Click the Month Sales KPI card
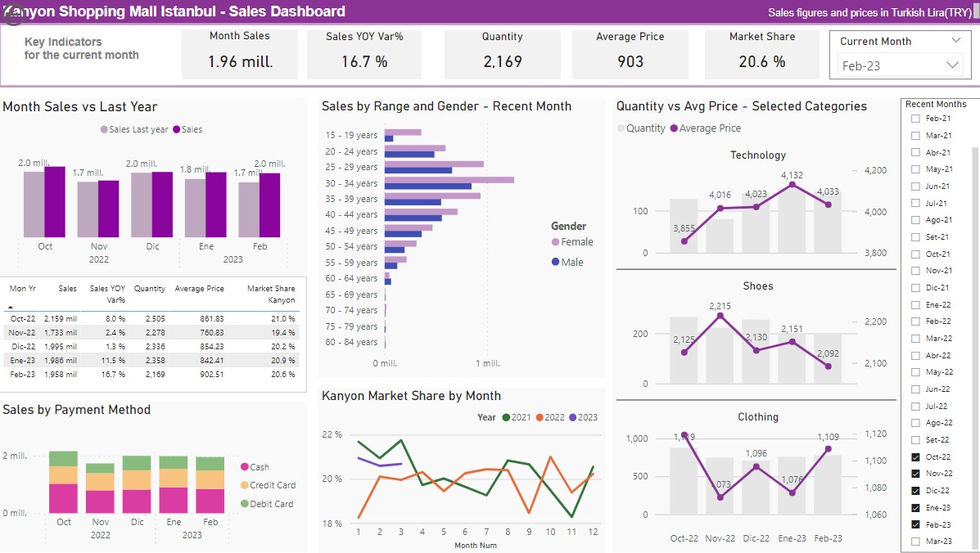This screenshot has height=553, width=980. 239,53
